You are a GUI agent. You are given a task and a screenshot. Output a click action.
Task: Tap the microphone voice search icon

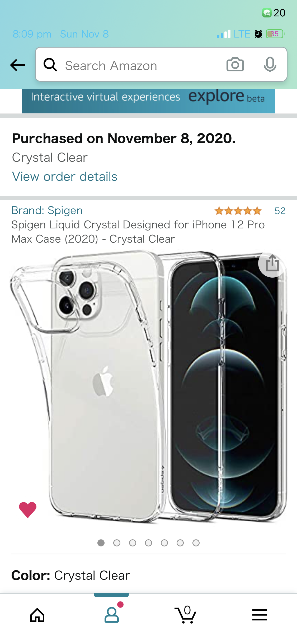[x=270, y=65]
